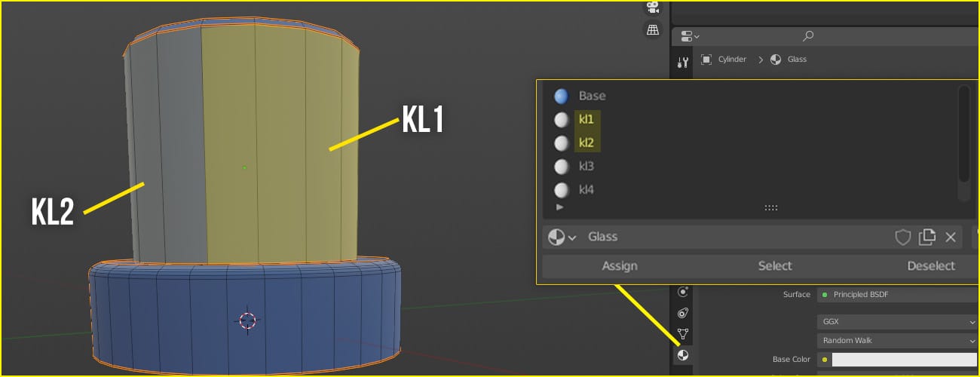Viewport: 980px width, 377px height.
Task: Open the Tool properties tab
Action: point(683,63)
